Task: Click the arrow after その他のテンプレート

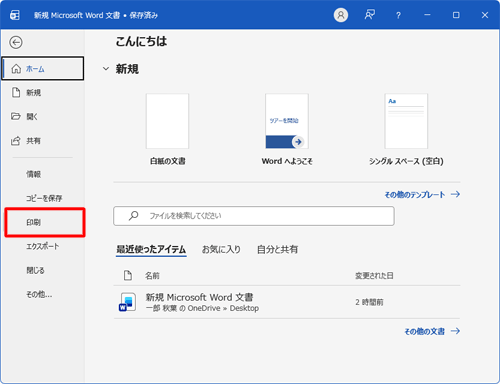Action: pyautogui.click(x=455, y=194)
